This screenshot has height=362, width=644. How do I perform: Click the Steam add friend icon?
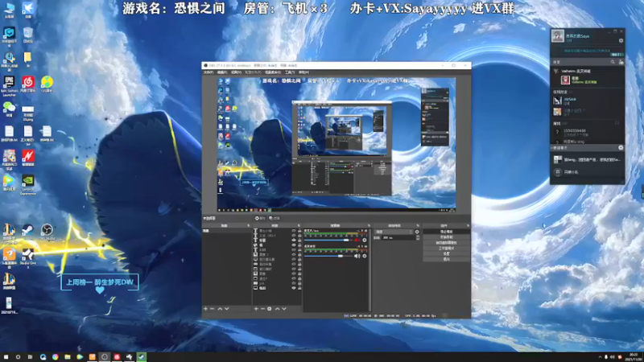coord(621,62)
